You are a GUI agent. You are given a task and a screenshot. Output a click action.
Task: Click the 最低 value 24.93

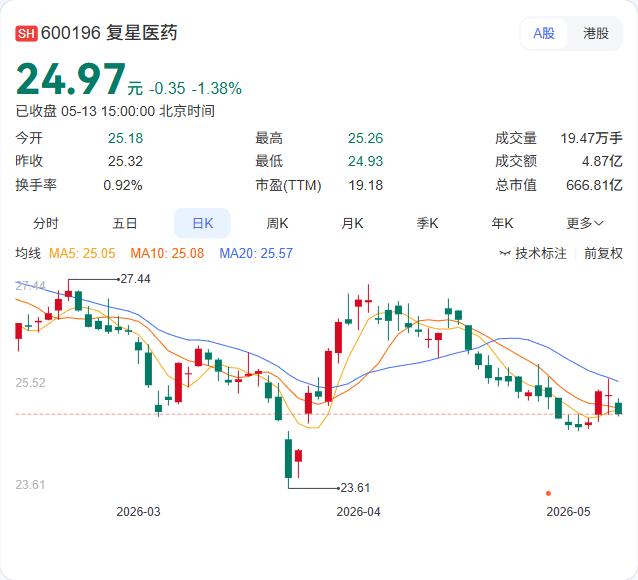(365, 161)
